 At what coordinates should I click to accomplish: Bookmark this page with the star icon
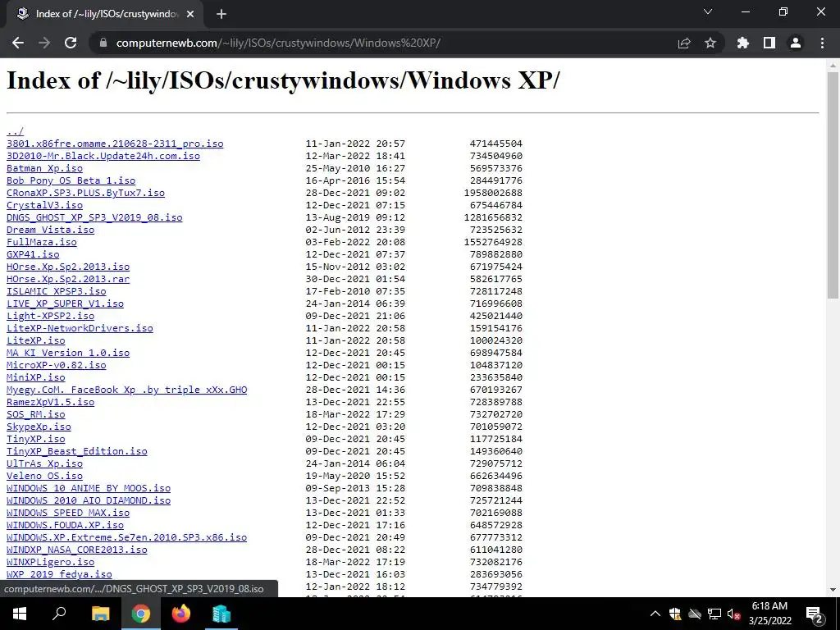pos(710,43)
